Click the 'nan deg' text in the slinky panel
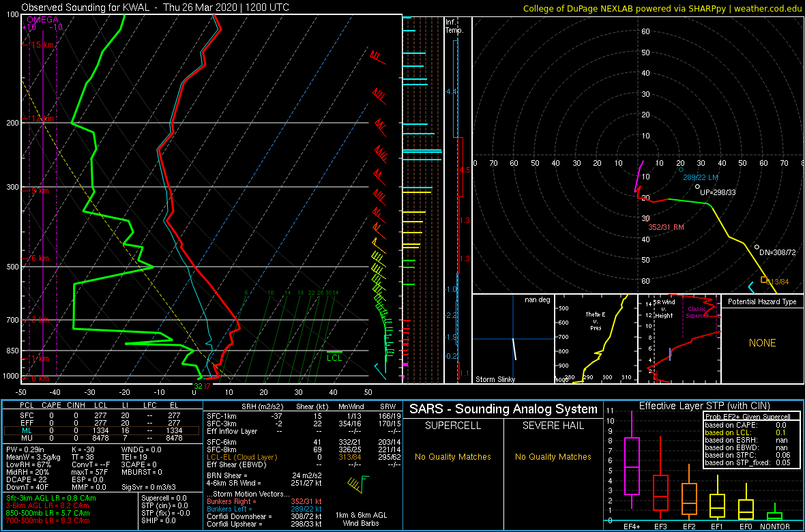This screenshot has height=532, width=805. click(536, 299)
